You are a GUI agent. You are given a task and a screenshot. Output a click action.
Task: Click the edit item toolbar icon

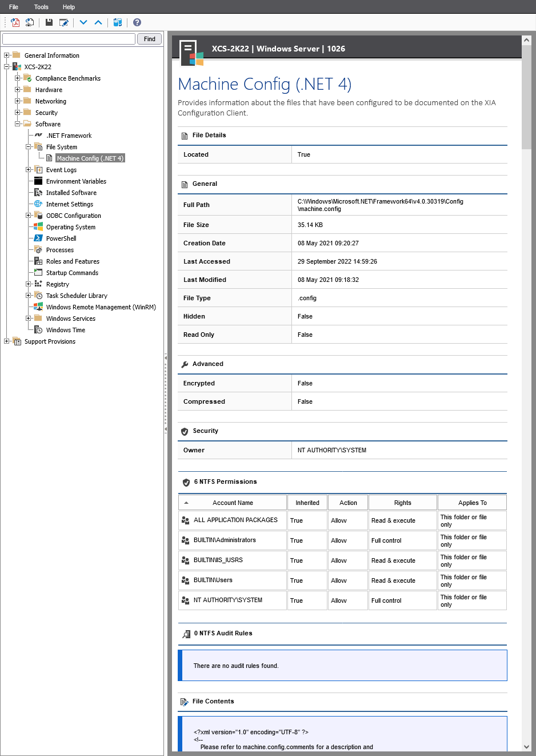(64, 22)
